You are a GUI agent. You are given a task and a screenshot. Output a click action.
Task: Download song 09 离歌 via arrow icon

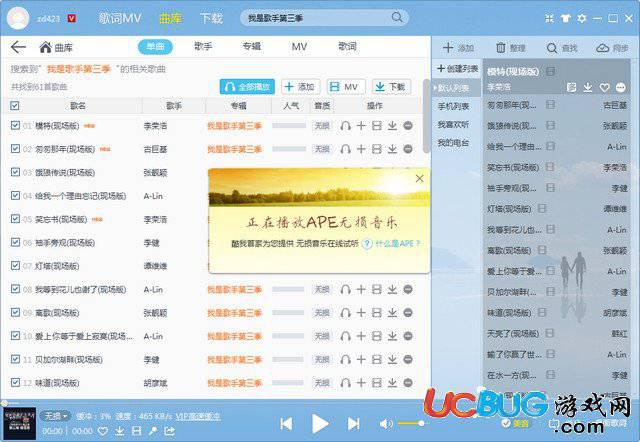point(392,313)
